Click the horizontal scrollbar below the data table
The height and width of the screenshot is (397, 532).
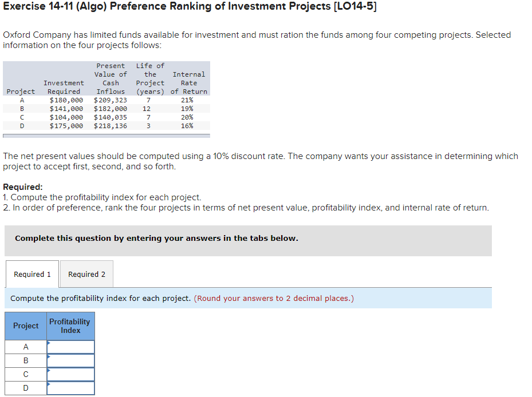pyautogui.click(x=106, y=135)
